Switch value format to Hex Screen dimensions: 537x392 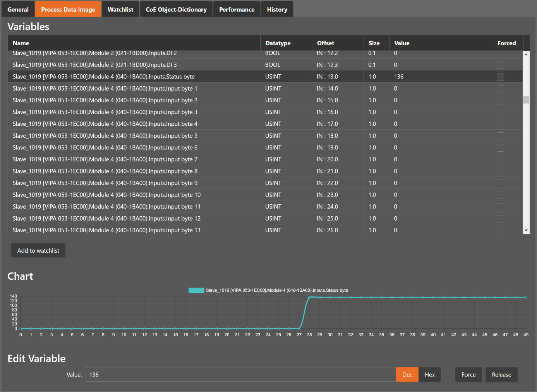tap(430, 375)
